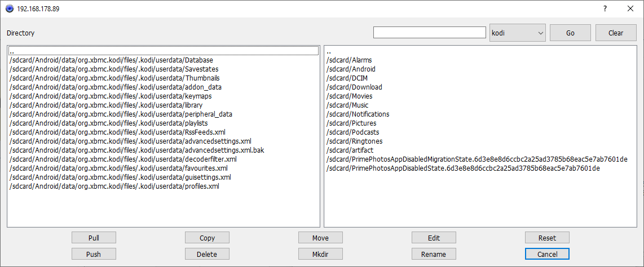644x267 pixels.
Task: Select /sdcard/Ringtones in right pane
Action: pos(480,141)
